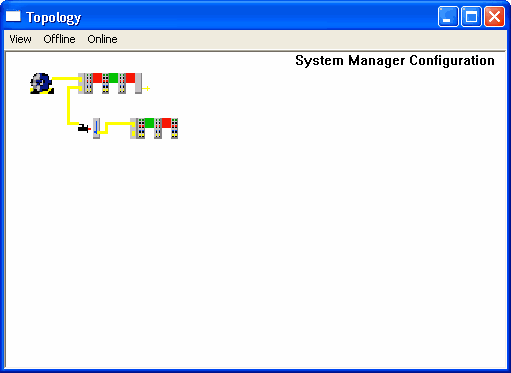Select the last terminal in the lower row
The width and height of the screenshot is (511, 373).
pyautogui.click(x=174, y=128)
